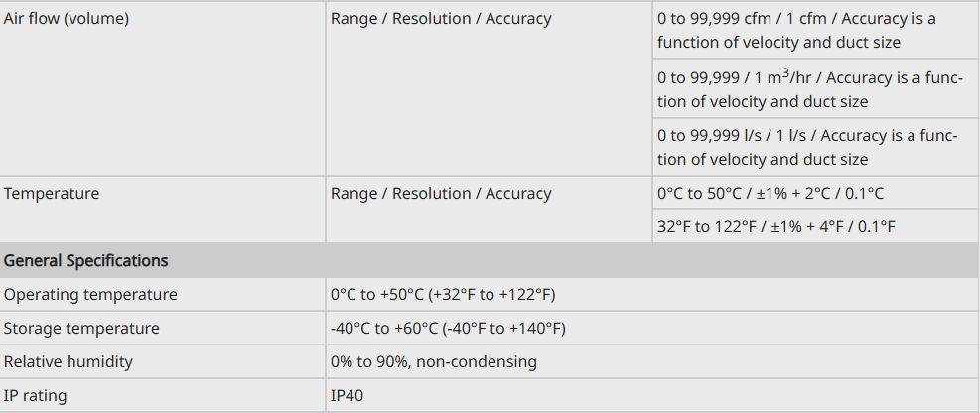The height and width of the screenshot is (413, 980).
Task: Click the Temperature row label
Action: coord(52,193)
